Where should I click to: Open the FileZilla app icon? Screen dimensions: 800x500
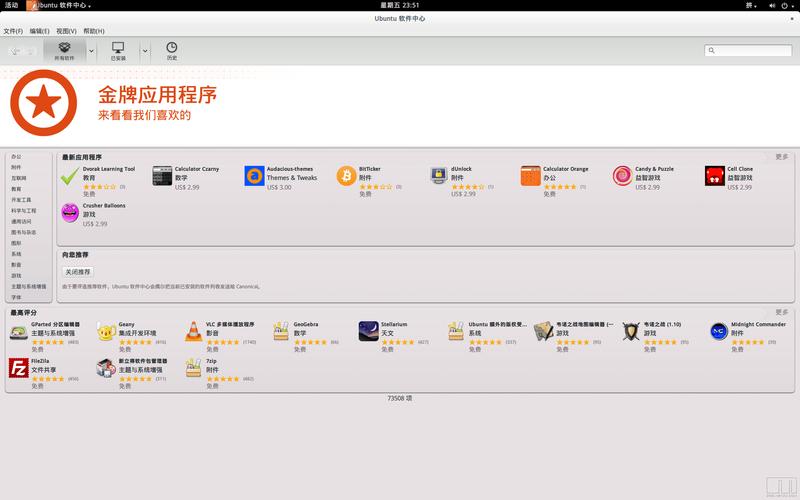pos(19,368)
